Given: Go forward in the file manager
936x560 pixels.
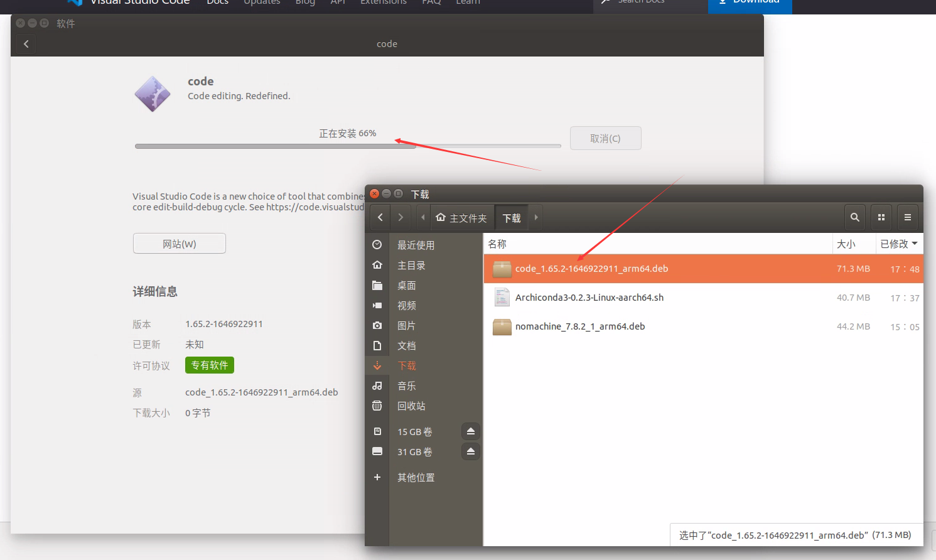Looking at the screenshot, I should (401, 217).
